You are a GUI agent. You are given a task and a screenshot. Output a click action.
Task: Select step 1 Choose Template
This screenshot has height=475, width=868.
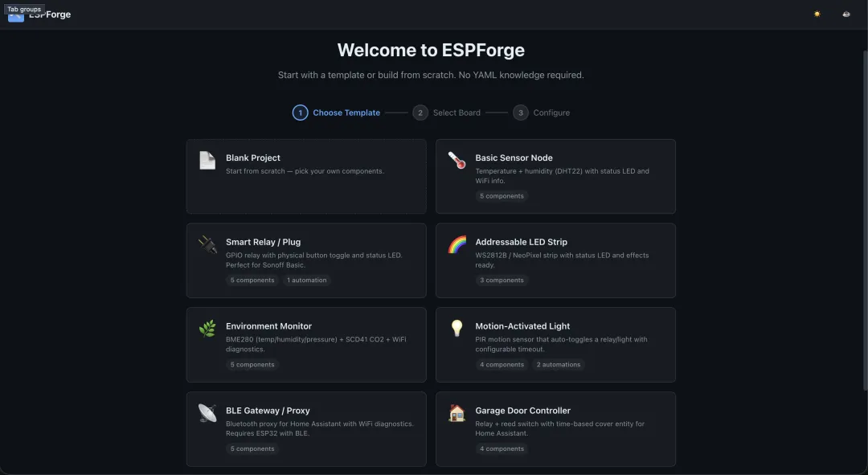(336, 113)
